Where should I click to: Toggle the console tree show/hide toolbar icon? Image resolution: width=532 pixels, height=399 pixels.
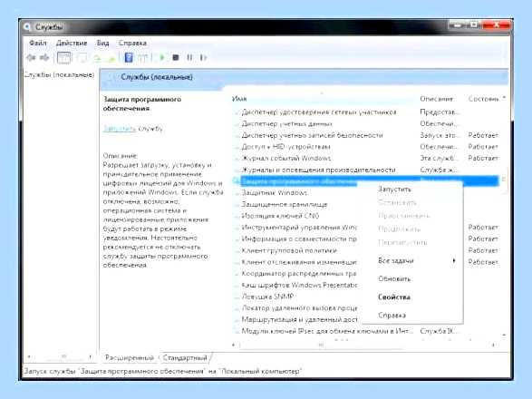64,58
